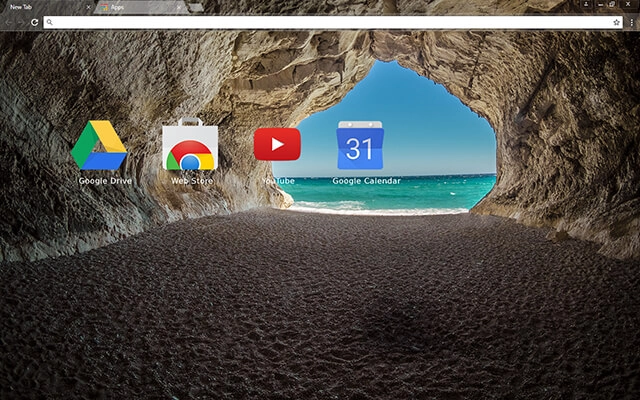Open the Google Calendar app icon
This screenshot has height=400, width=640.
click(360, 145)
